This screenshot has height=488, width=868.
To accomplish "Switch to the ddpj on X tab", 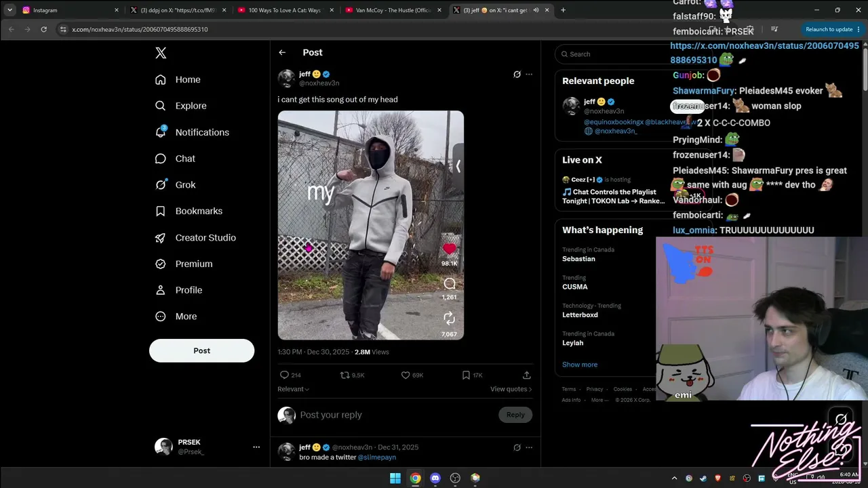I will (x=178, y=10).
